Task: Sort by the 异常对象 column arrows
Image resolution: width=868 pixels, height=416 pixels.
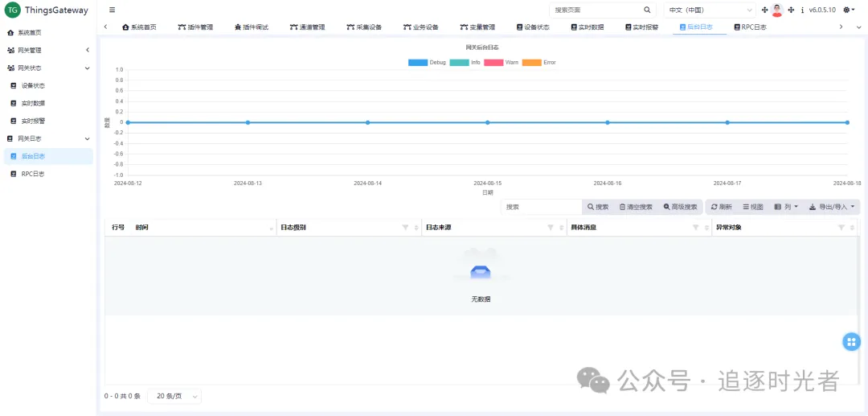Action: click(852, 229)
